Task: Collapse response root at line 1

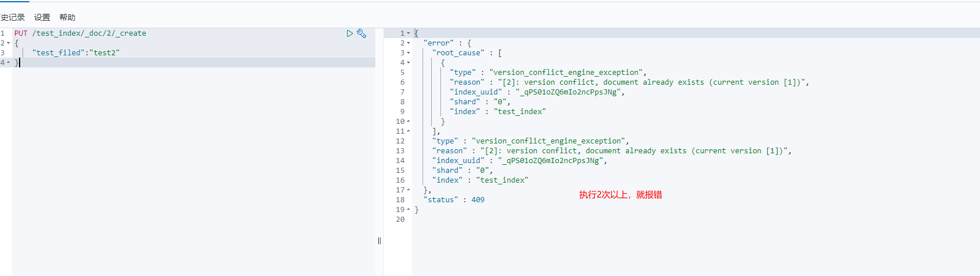Action: tap(409, 33)
